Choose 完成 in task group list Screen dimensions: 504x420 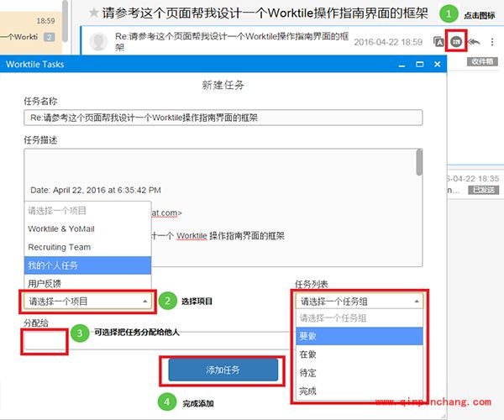click(360, 391)
